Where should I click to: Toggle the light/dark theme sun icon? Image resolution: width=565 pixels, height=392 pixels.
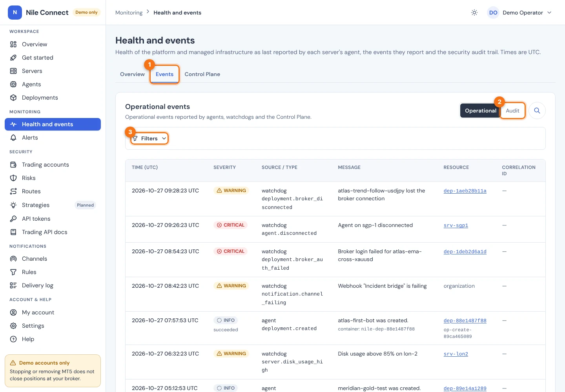474,13
